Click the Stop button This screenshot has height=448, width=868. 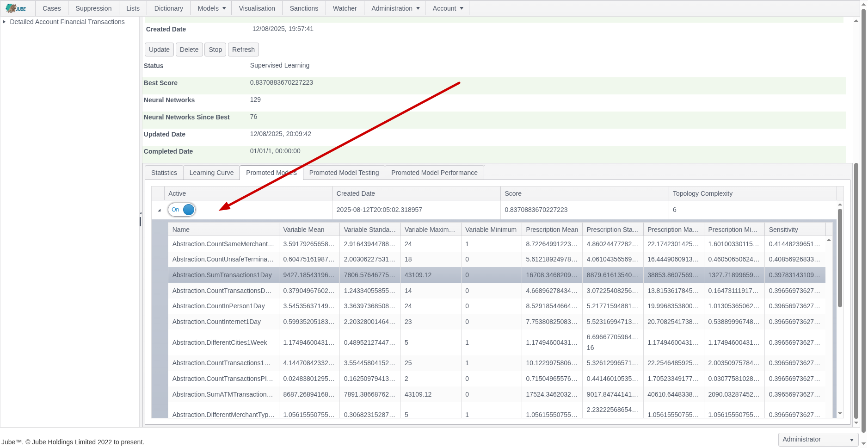(x=215, y=50)
